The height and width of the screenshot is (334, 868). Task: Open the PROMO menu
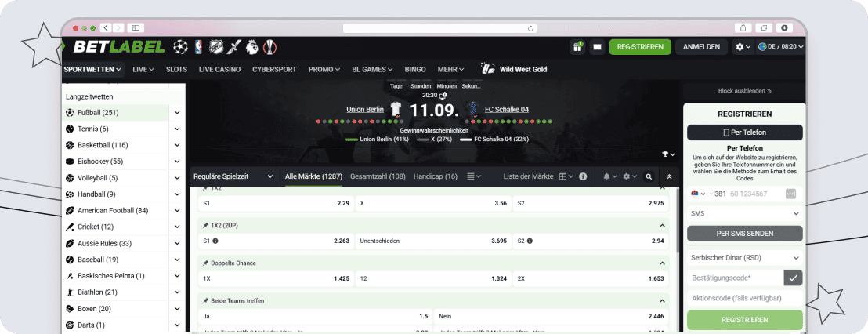pos(324,69)
